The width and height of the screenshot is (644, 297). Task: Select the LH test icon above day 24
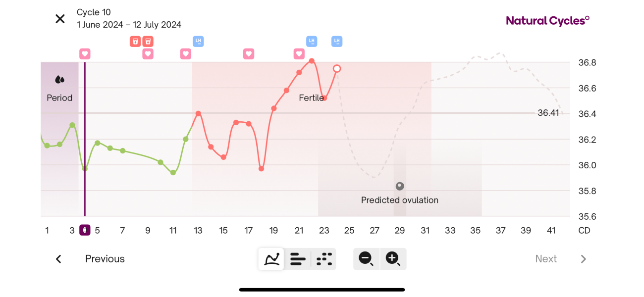[x=337, y=41]
